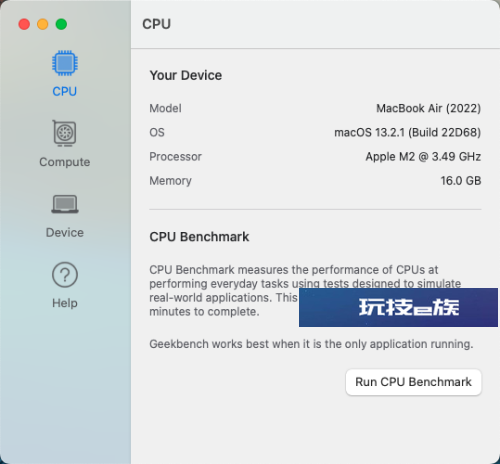
Task: Click the green zoom window button
Action: 61,24
